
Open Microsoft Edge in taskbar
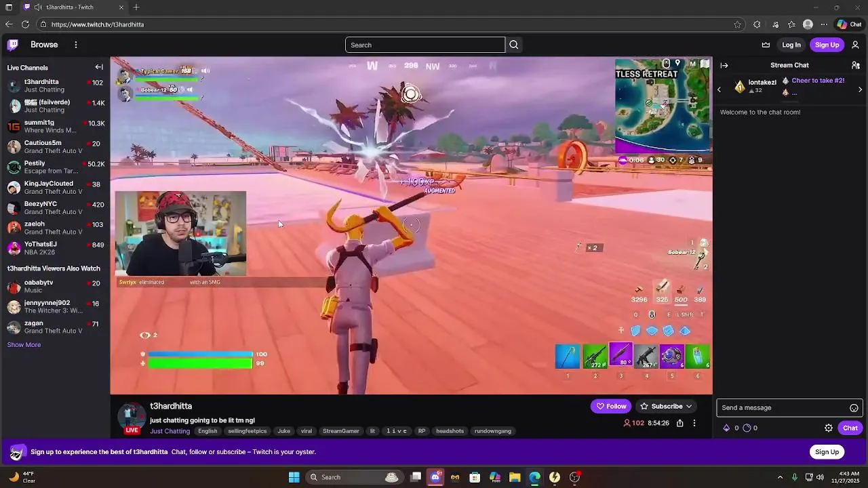(534, 477)
